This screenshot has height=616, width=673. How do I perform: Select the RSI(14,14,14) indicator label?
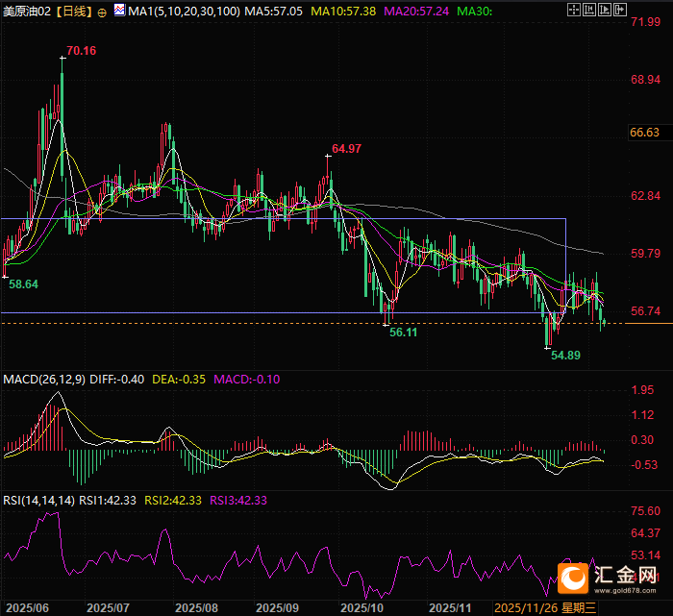[37, 500]
